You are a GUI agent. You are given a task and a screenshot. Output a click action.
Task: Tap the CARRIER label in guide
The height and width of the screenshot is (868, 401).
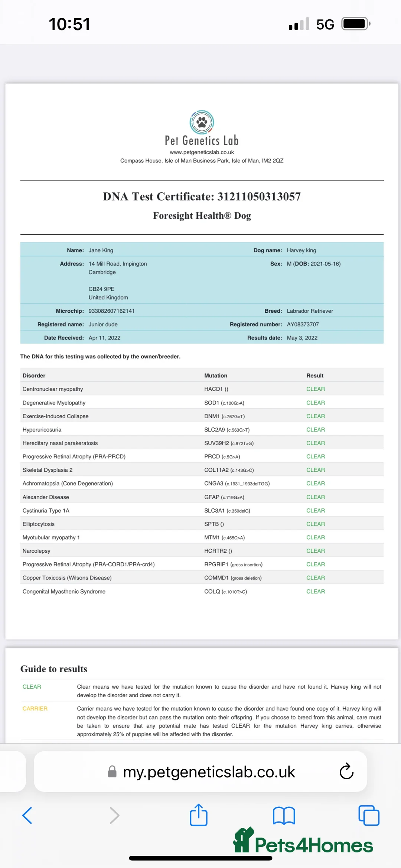(35, 709)
